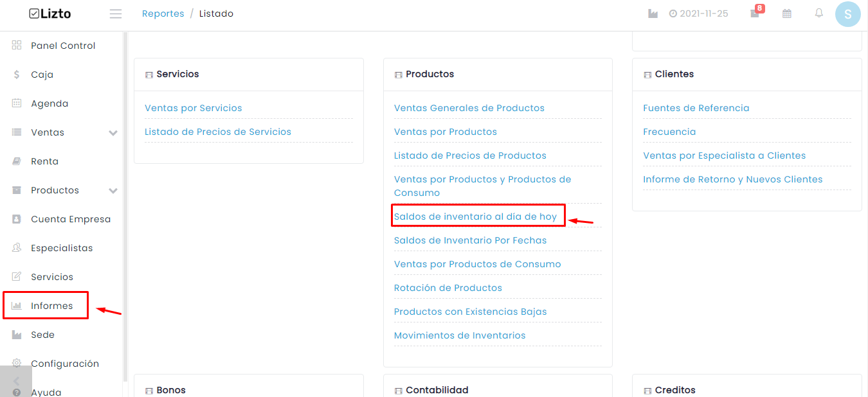
Task: Expand the Productos submenu chevron
Action: 113,191
